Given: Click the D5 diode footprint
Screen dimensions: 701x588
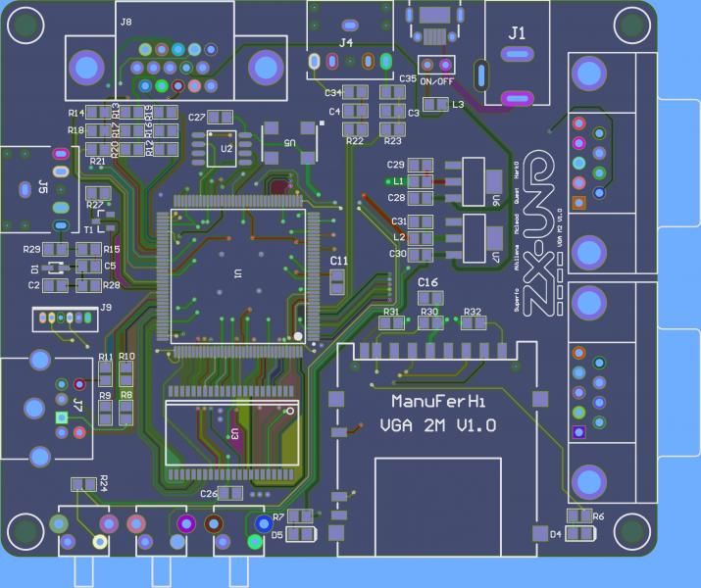Looking at the screenshot, I should coord(302,534).
